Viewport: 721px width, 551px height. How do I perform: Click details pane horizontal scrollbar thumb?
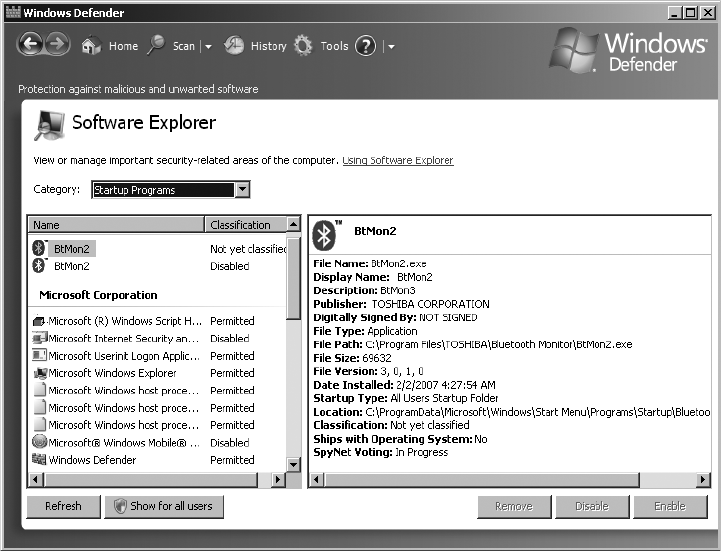[x=481, y=480]
